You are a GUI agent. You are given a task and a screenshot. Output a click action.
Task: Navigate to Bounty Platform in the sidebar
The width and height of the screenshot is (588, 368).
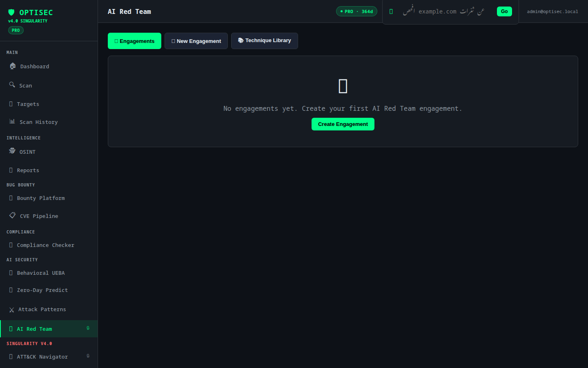(49, 198)
